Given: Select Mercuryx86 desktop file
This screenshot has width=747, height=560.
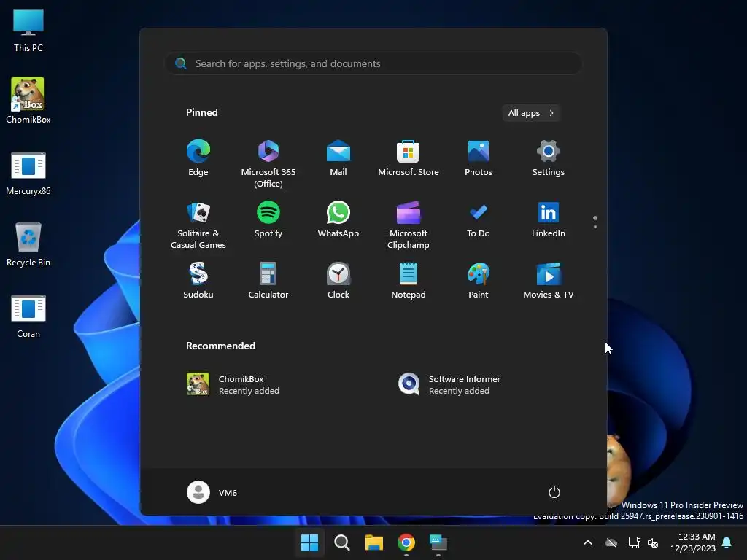Looking at the screenshot, I should point(28,174).
